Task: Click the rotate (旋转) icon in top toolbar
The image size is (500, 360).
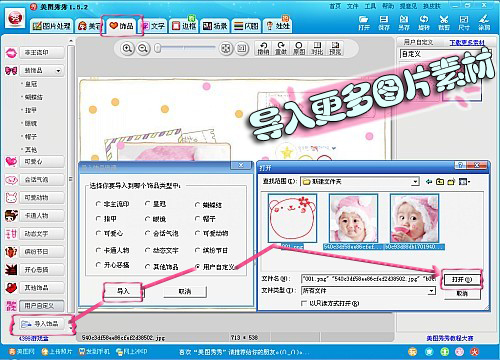Action: tap(424, 23)
